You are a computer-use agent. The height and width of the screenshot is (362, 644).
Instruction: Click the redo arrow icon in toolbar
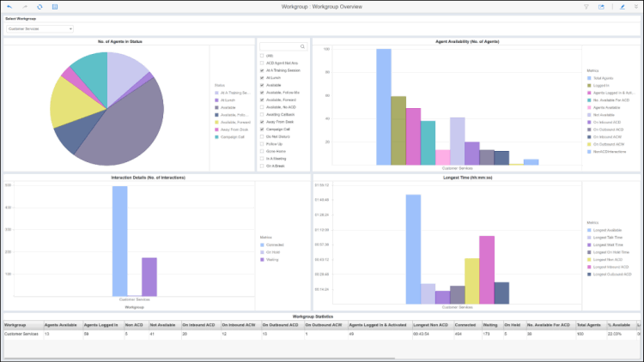pyautogui.click(x=24, y=6)
